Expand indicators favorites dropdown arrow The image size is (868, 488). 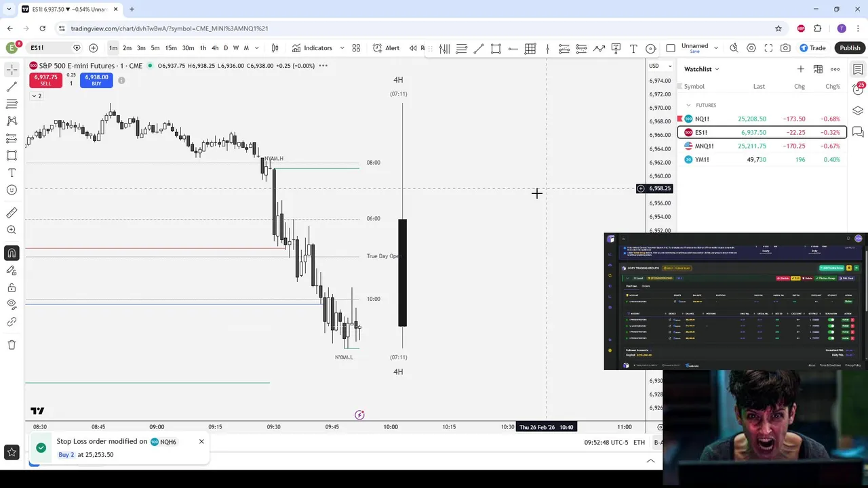tap(342, 48)
